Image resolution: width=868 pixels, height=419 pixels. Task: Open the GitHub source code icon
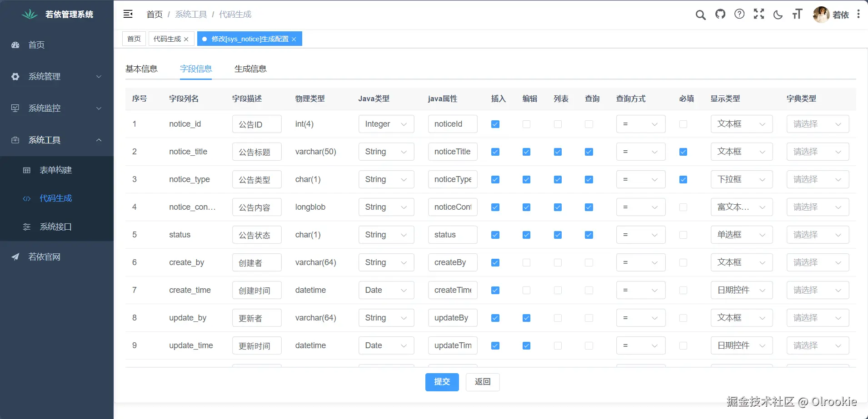click(720, 14)
